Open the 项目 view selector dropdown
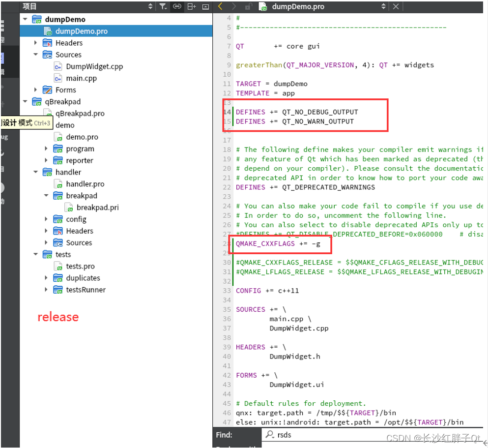 point(150,6)
